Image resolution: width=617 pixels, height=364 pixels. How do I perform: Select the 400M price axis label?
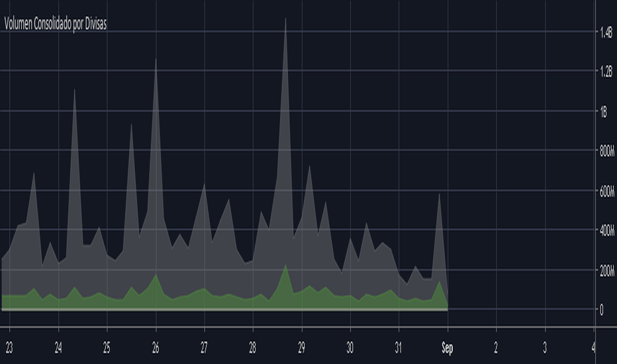pyautogui.click(x=607, y=230)
